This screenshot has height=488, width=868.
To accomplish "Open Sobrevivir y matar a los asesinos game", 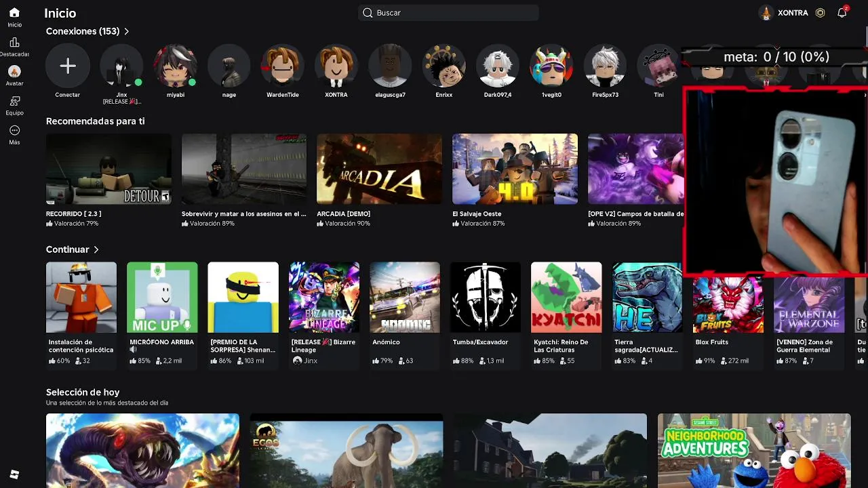I will click(244, 169).
